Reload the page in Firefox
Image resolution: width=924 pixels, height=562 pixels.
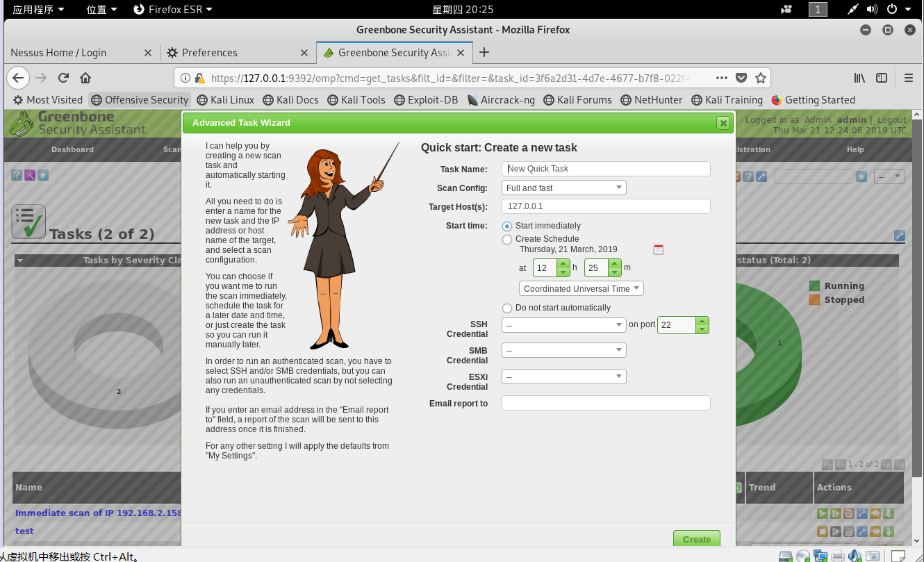click(x=63, y=78)
